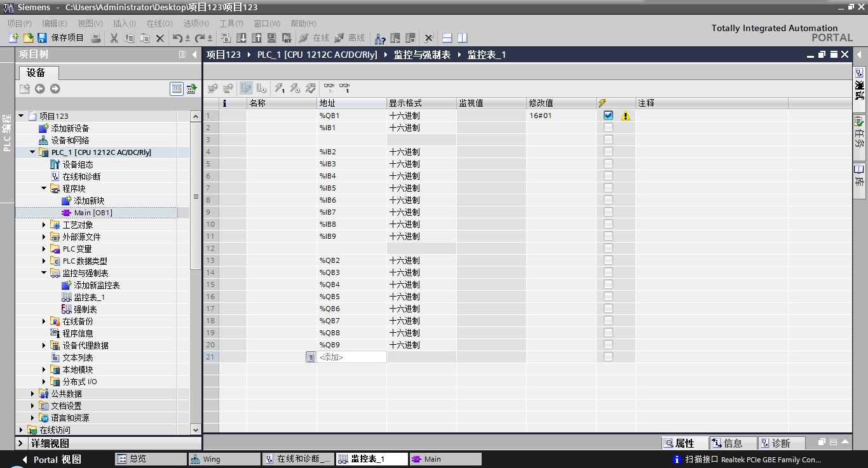The image size is (868, 468).
Task: Expand the 详细视图 panel
Action: [21, 443]
